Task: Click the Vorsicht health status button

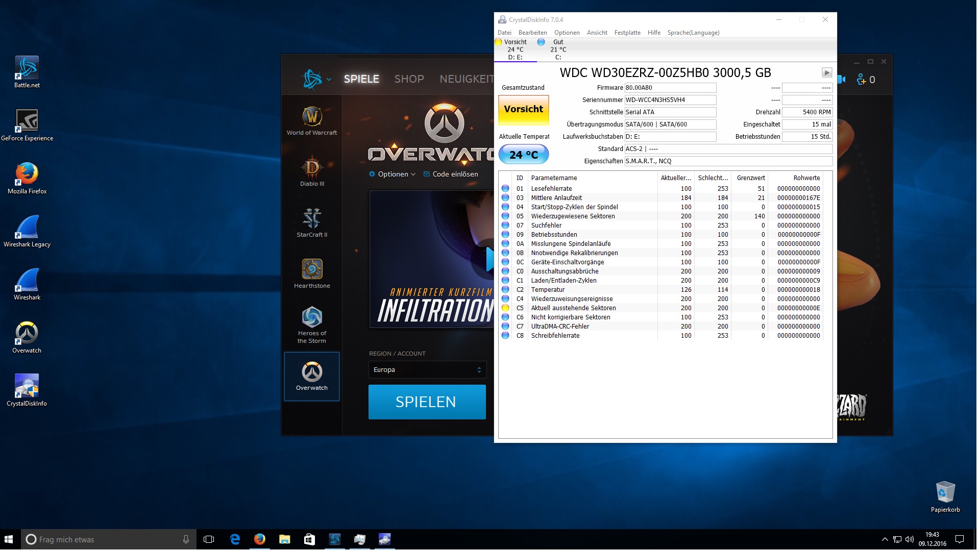Action: pos(524,110)
